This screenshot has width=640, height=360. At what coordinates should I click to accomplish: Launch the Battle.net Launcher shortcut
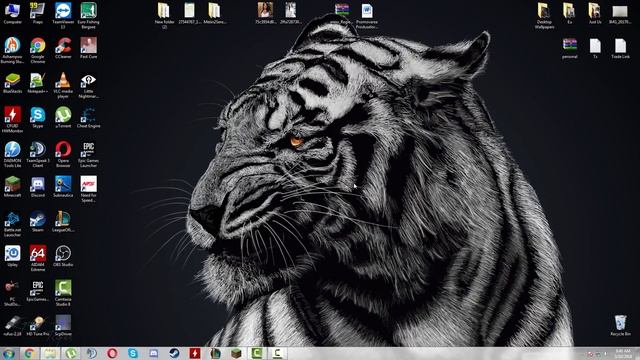12,224
